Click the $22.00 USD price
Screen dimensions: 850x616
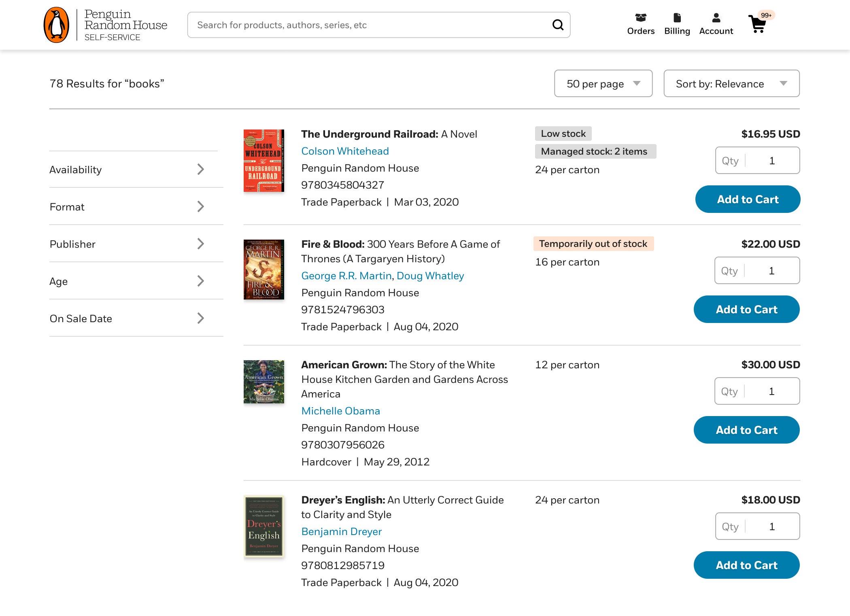(x=771, y=244)
